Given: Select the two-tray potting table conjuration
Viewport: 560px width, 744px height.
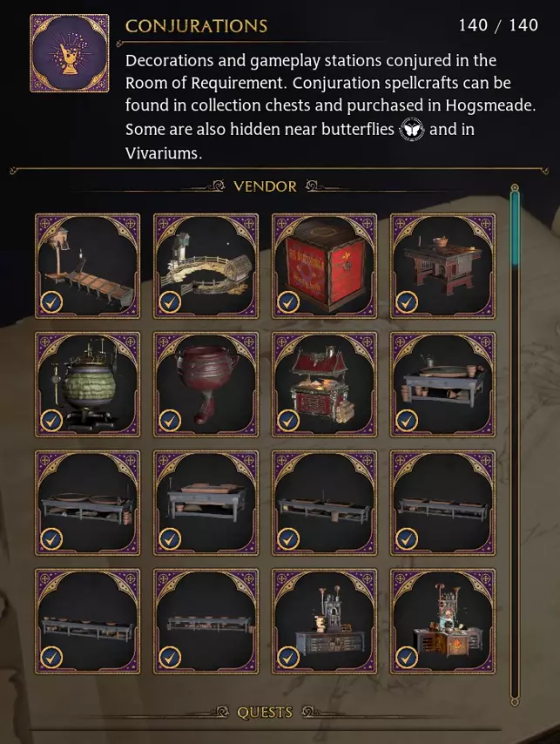Looking at the screenshot, I should coord(87,503).
